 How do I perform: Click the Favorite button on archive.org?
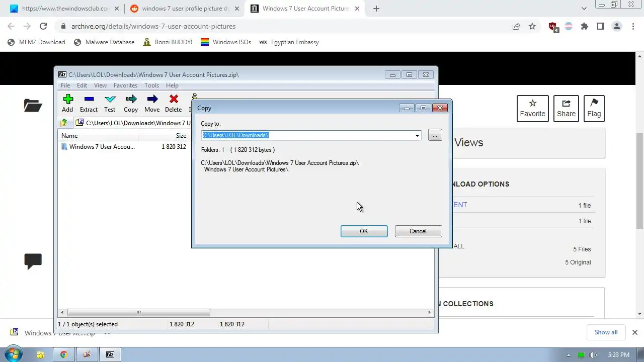533,108
